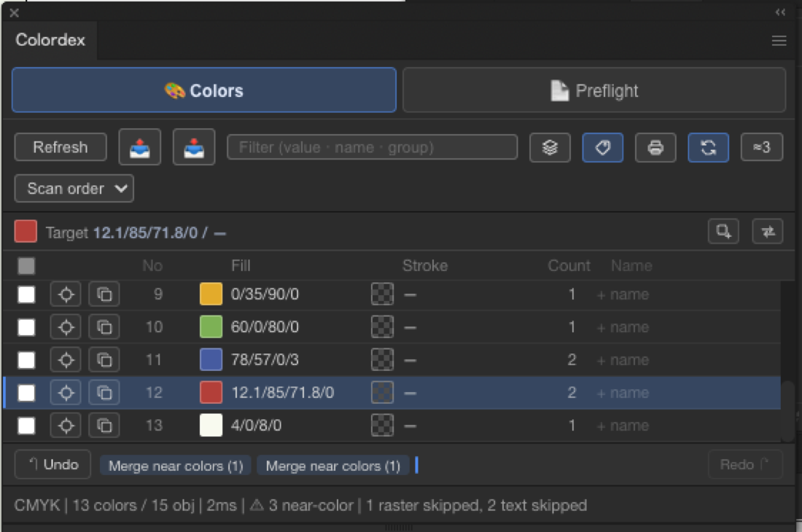
Task: Click the near-color ≈3 button
Action: [x=762, y=147]
